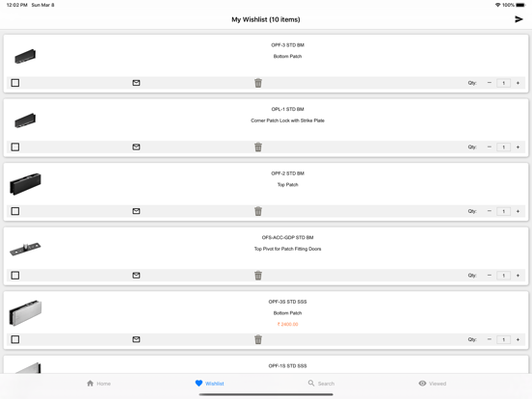Open OPF-3 STD BM product thumbnail
Screen dimensions: 532x399
coord(25,56)
